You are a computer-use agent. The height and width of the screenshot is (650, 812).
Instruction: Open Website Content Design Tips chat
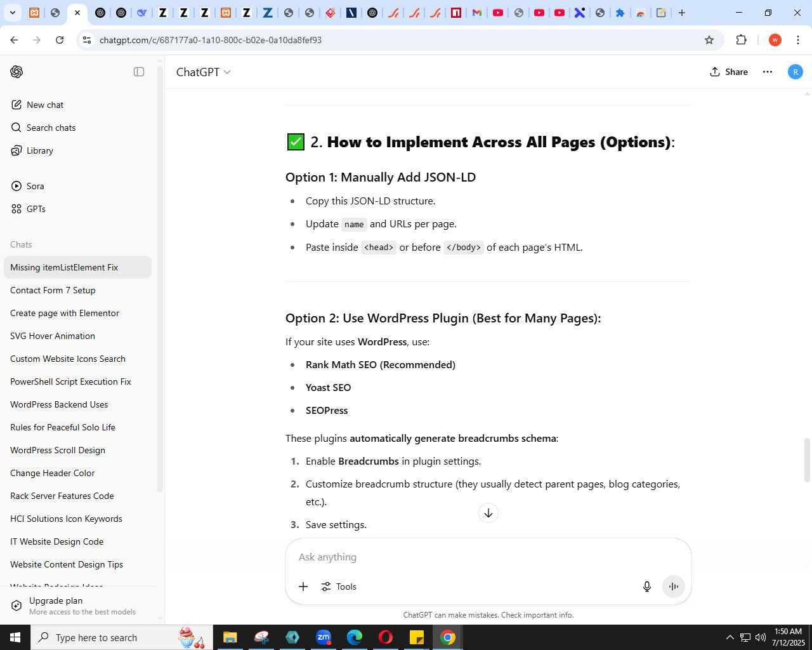click(x=77, y=564)
